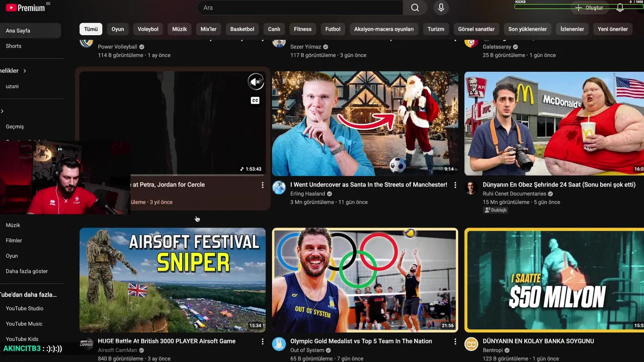Image resolution: width=644 pixels, height=362 pixels.
Task: Open options menu for Erling Haaland Santa video
Action: coord(455,185)
